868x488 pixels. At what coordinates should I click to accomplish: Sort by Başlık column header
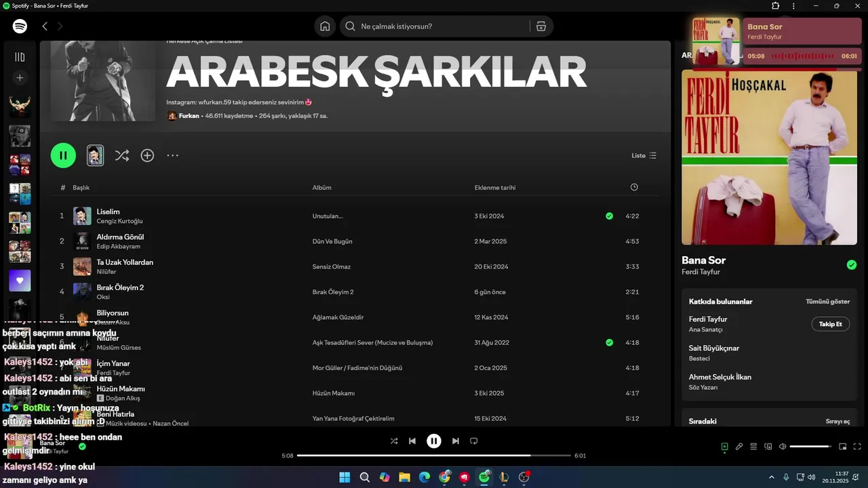pos(81,188)
